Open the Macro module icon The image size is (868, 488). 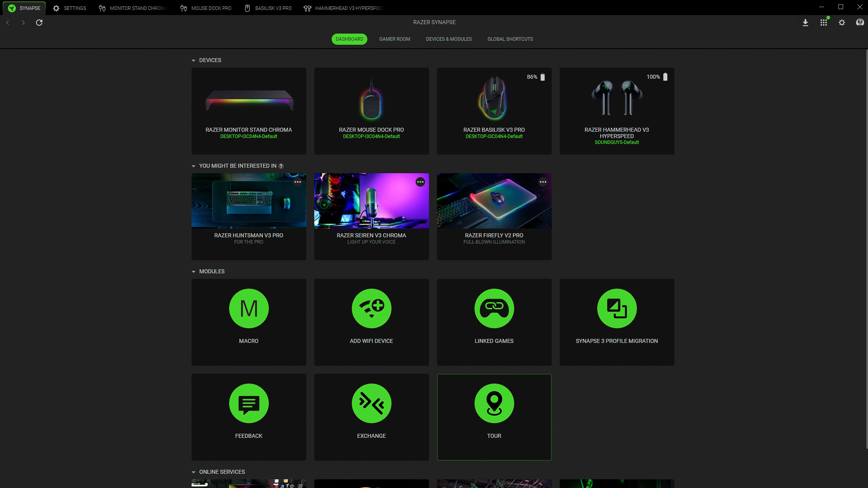pyautogui.click(x=249, y=308)
